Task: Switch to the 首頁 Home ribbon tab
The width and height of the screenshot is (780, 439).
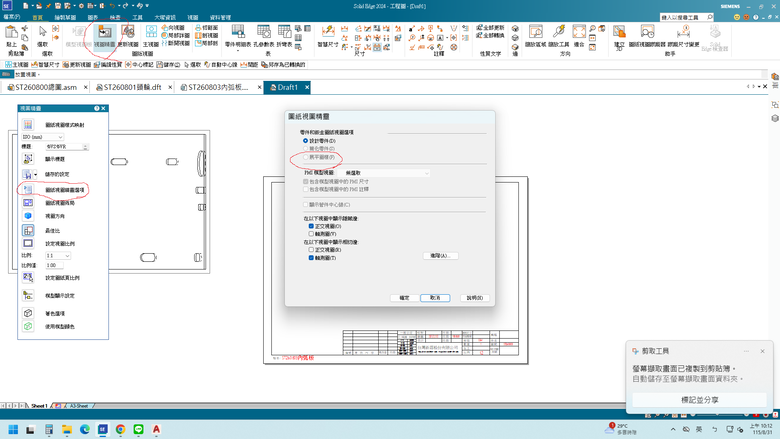Action: pos(38,17)
